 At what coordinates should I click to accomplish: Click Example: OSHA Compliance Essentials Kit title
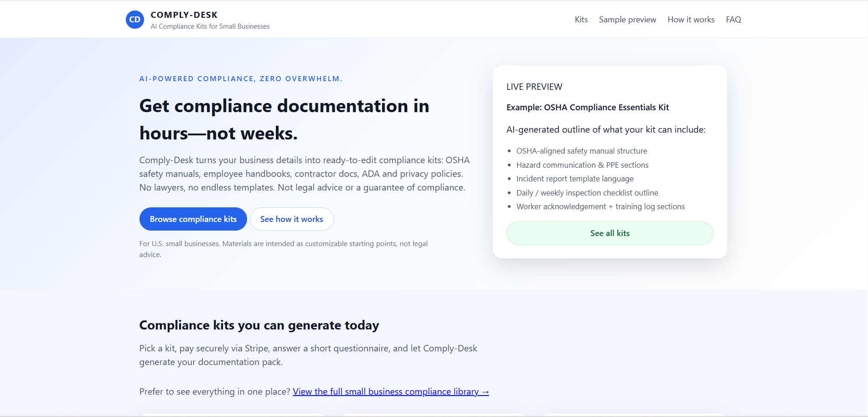[x=588, y=108]
